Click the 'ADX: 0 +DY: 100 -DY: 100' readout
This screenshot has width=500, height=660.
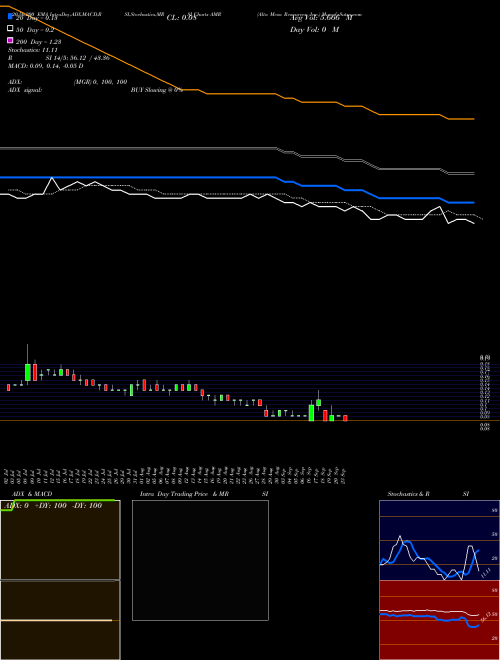tap(52, 506)
